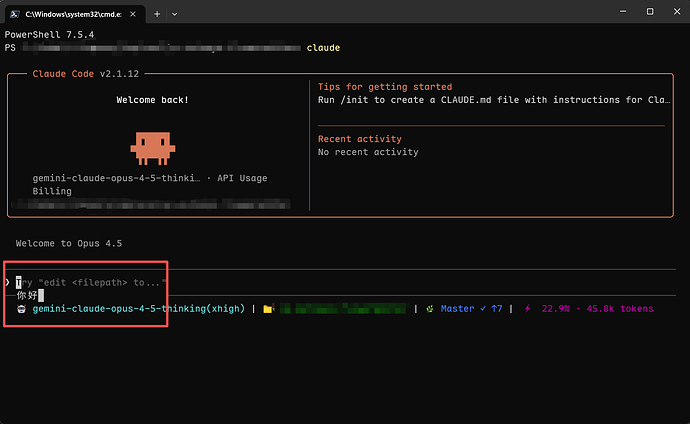The image size is (690, 424).
Task: Click the folder icon in status line
Action: pyautogui.click(x=268, y=309)
